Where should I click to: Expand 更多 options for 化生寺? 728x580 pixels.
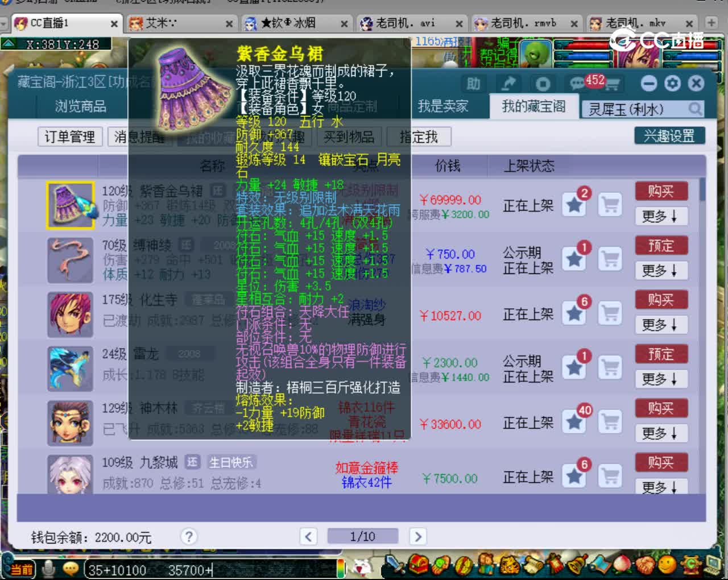pyautogui.click(x=661, y=325)
